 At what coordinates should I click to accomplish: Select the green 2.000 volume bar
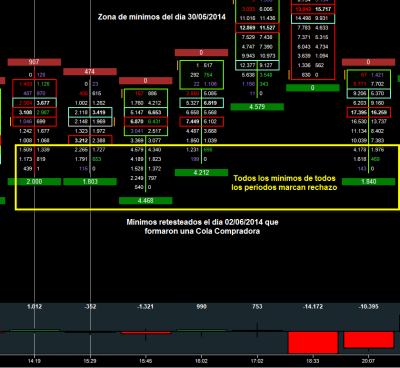[x=34, y=182]
